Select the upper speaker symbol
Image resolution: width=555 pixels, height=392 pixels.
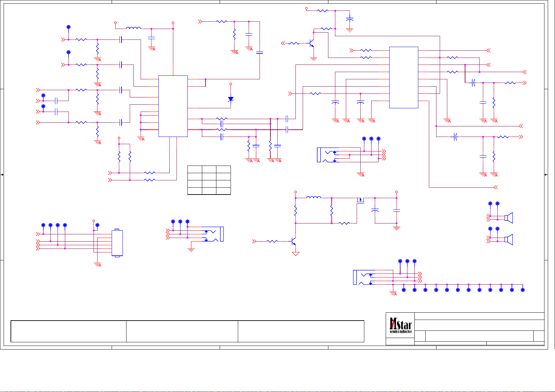click(x=509, y=218)
